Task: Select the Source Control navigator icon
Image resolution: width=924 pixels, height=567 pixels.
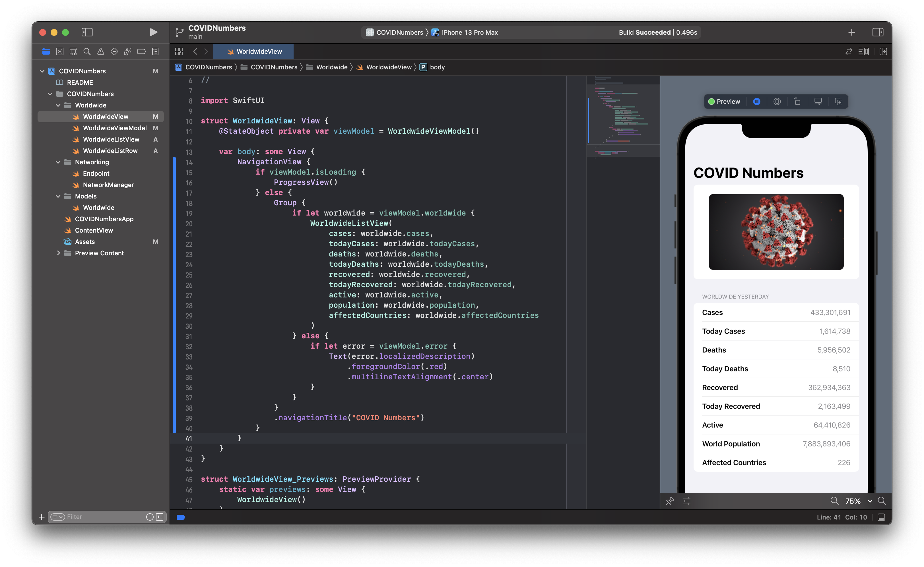Action: point(60,52)
